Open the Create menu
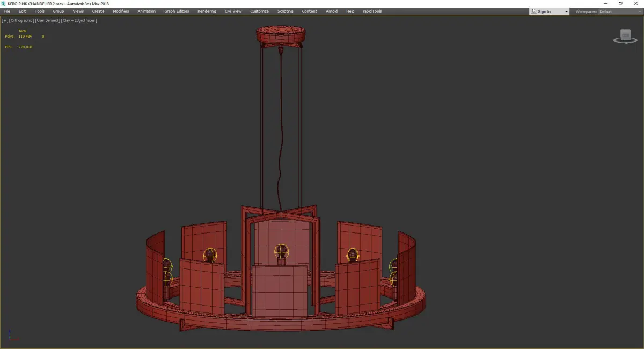 coord(98,11)
